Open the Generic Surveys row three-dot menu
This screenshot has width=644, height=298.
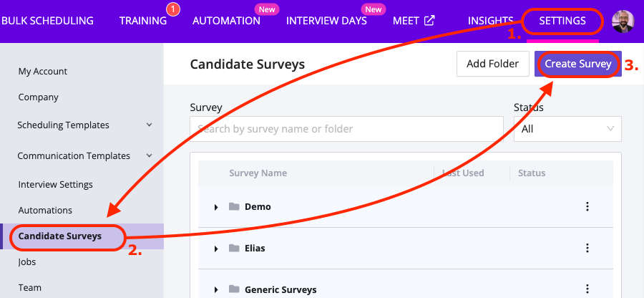(x=587, y=290)
